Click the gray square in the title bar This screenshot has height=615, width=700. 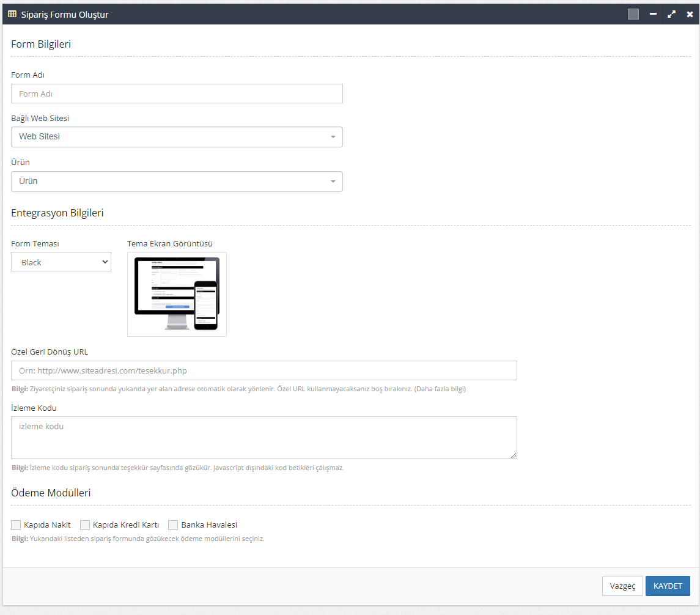pos(633,14)
